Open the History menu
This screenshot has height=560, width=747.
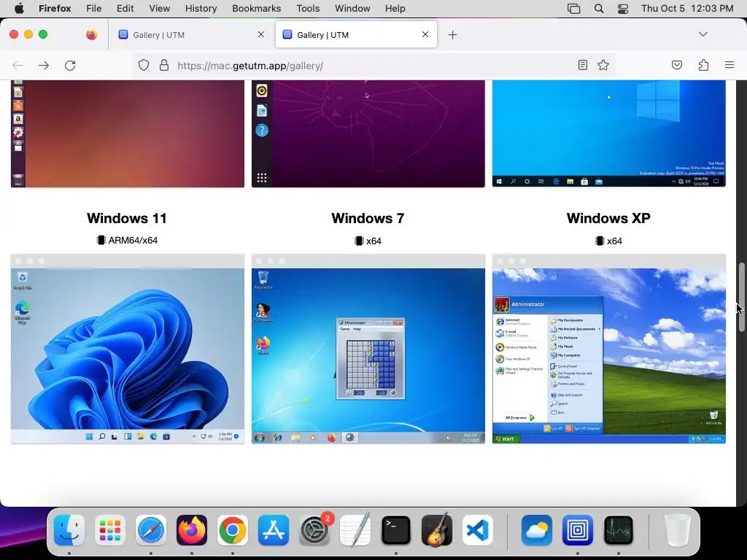pyautogui.click(x=201, y=9)
